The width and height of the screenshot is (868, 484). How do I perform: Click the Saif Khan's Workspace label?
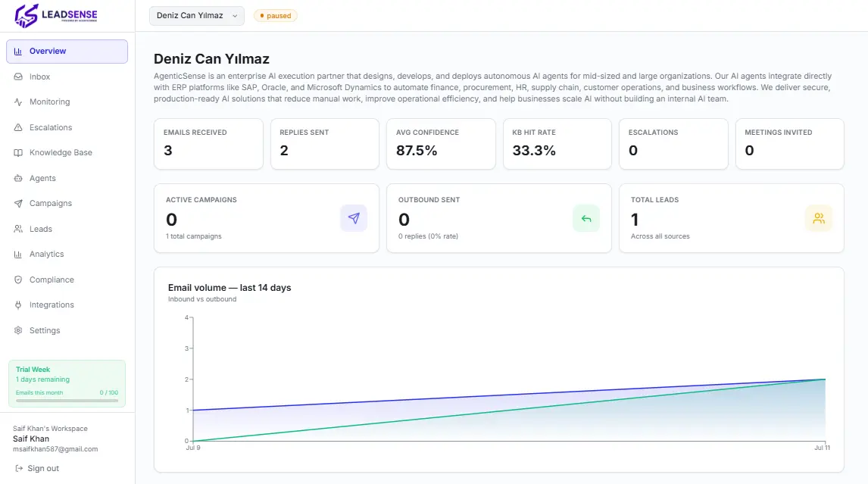pos(51,429)
